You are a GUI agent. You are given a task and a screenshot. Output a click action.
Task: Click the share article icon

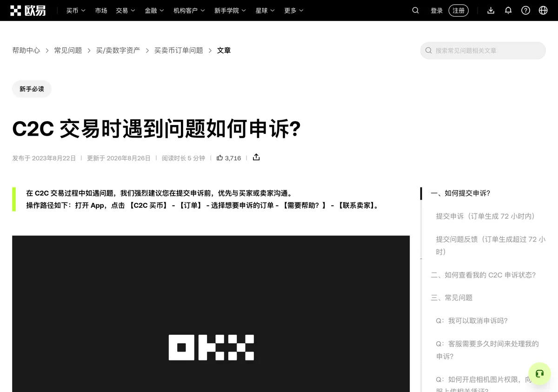click(256, 157)
